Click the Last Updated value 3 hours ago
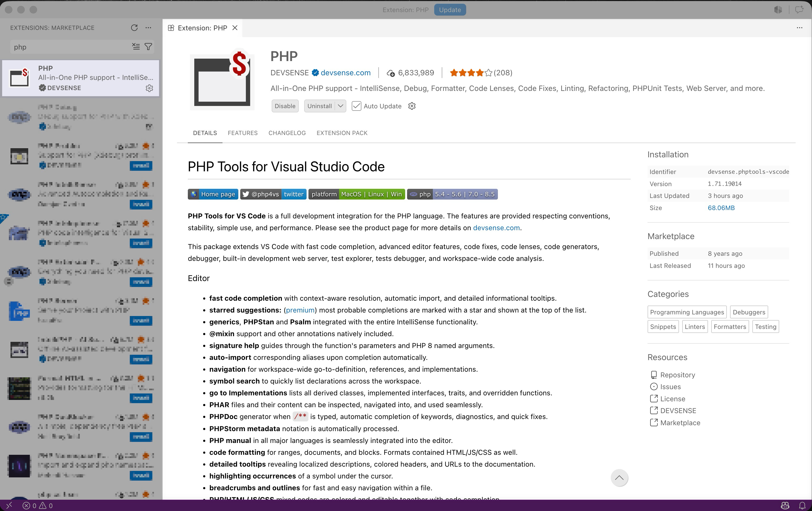This screenshot has width=812, height=511. pos(725,196)
